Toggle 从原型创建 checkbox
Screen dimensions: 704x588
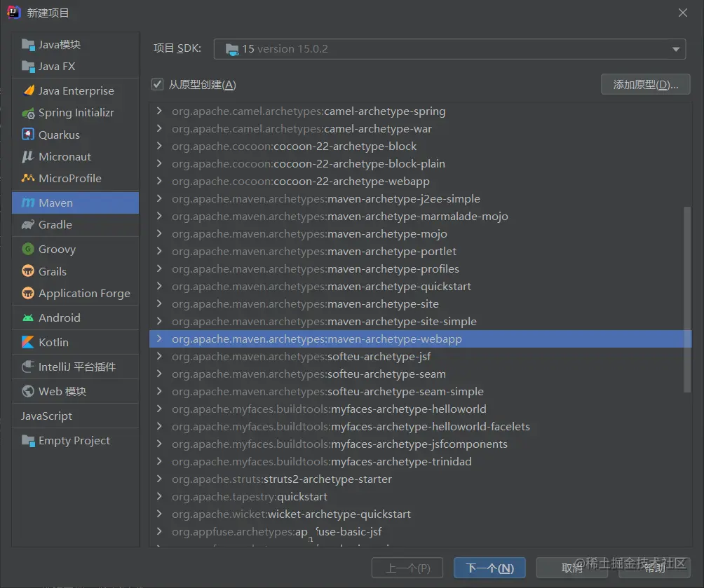[157, 84]
